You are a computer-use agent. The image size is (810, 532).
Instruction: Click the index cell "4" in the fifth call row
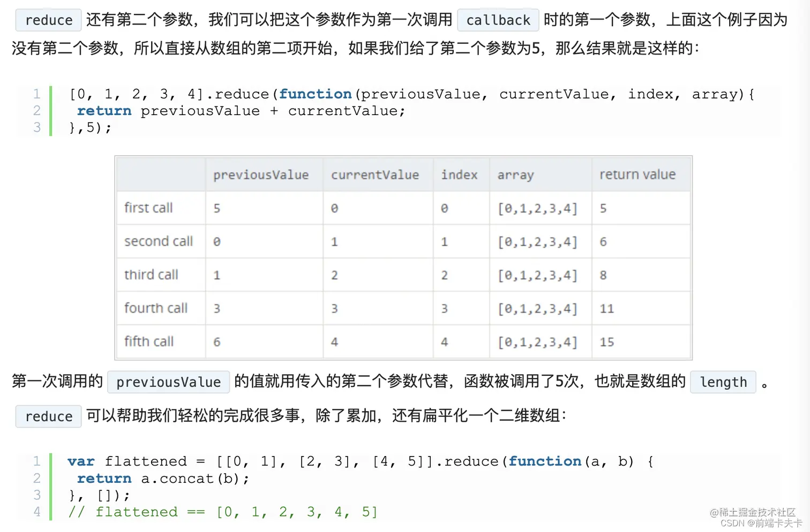pyautogui.click(x=444, y=342)
